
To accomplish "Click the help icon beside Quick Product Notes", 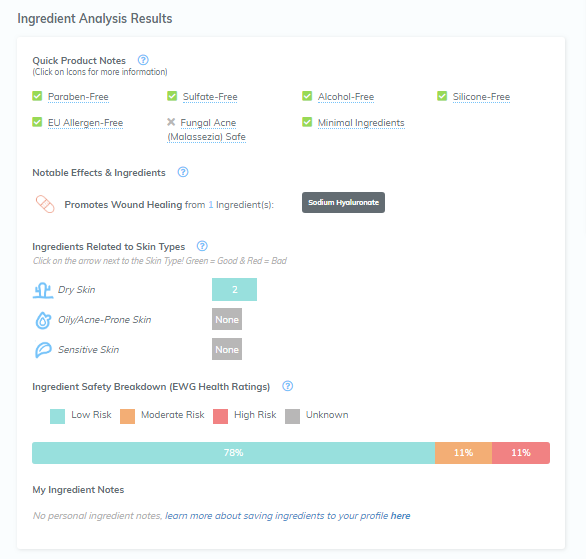I will click(x=143, y=60).
